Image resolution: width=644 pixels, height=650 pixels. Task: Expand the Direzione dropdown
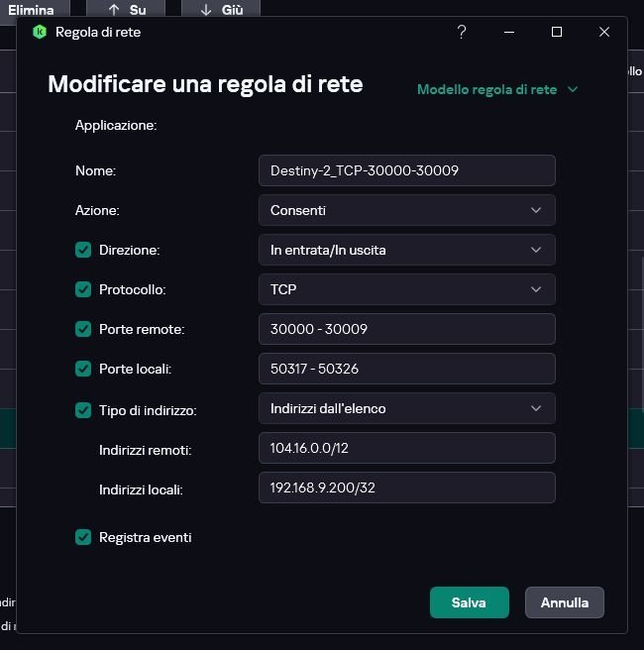pyautogui.click(x=406, y=250)
